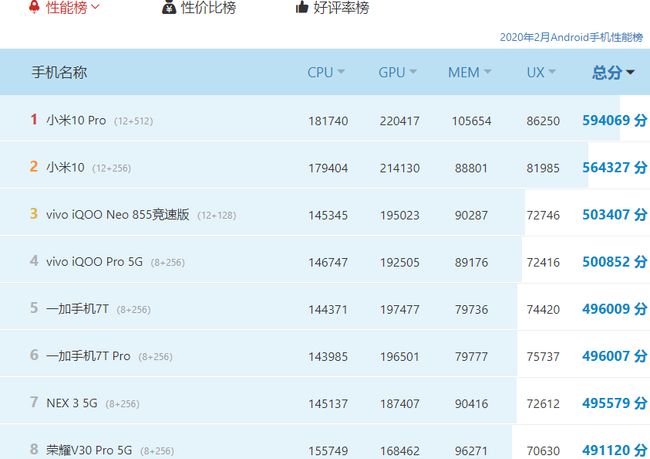
Task: Click CPU score 145345
Action: coord(328,215)
